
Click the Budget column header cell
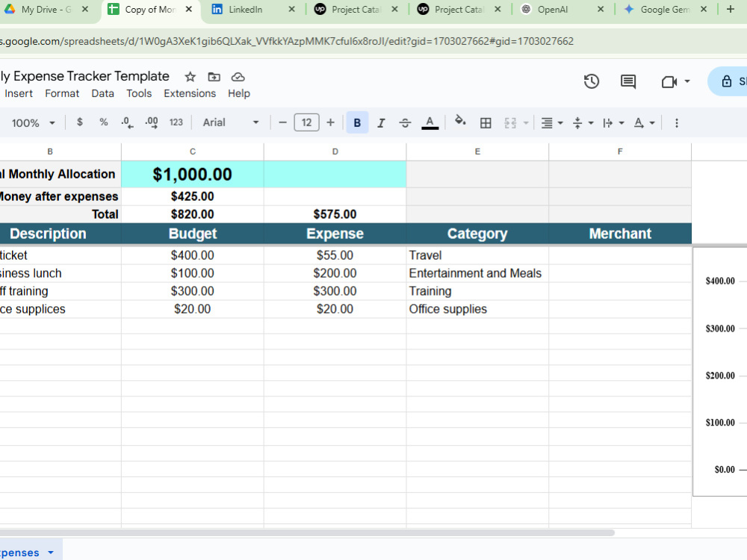point(193,234)
